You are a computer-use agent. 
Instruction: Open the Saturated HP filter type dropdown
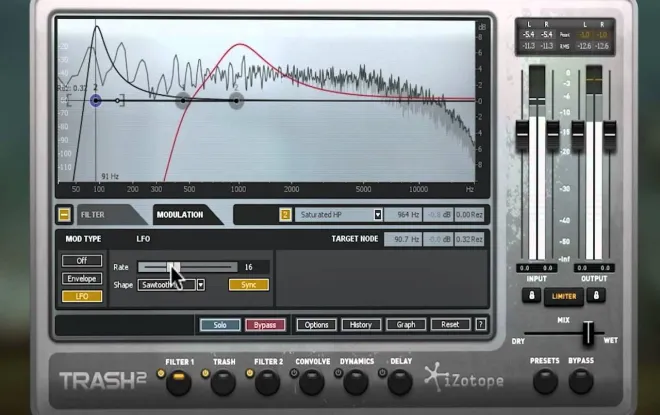(x=339, y=215)
